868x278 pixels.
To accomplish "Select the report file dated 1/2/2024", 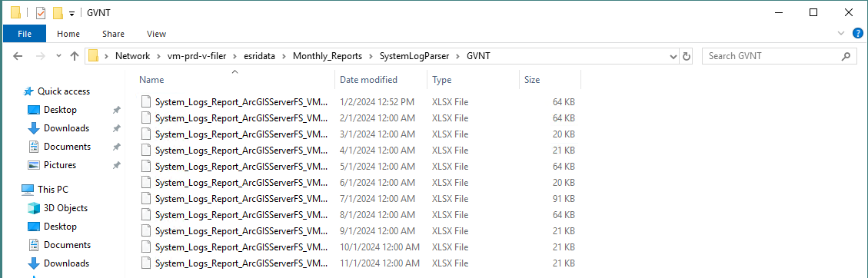I will click(x=358, y=101).
